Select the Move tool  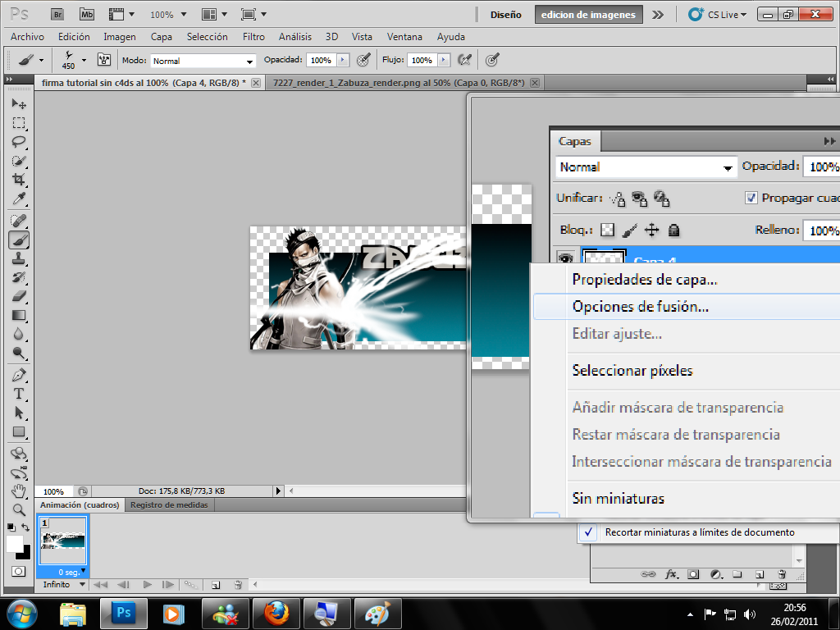[x=19, y=103]
